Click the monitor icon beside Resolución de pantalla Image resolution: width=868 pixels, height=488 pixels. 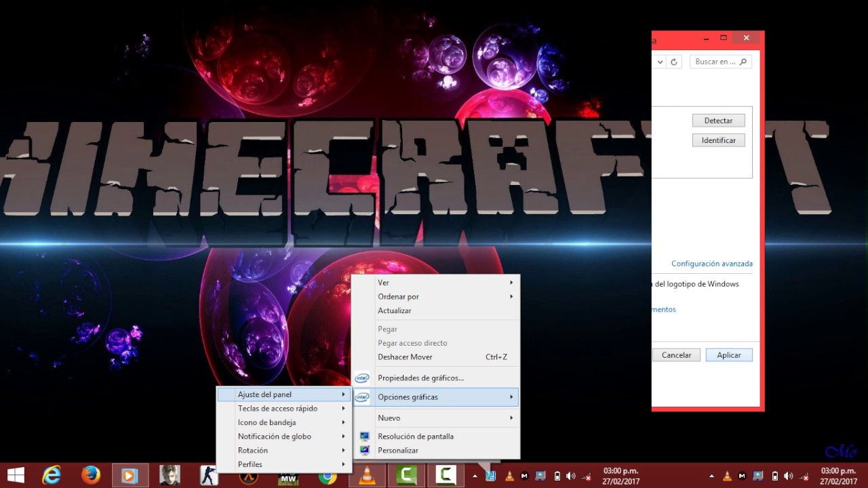pyautogui.click(x=365, y=436)
